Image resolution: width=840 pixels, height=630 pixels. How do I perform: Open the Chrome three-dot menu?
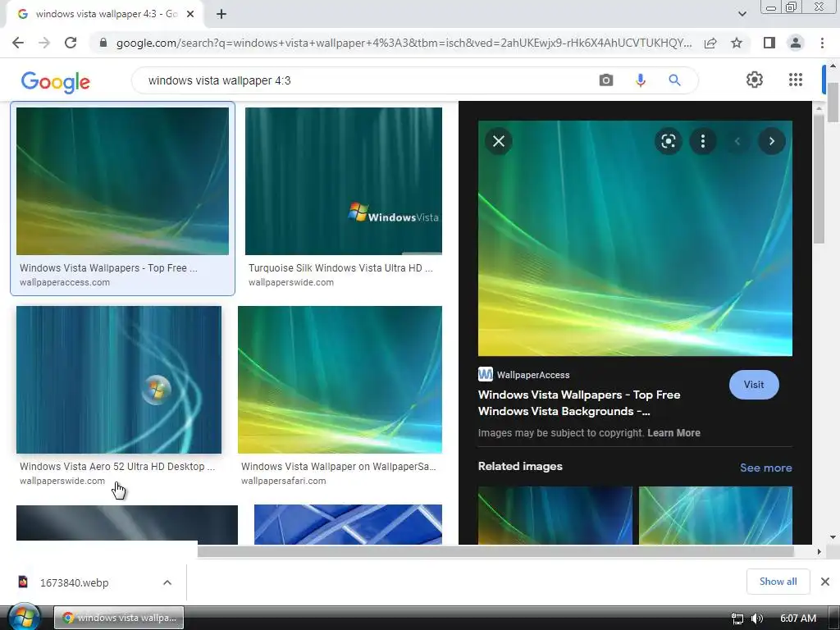pos(822,43)
